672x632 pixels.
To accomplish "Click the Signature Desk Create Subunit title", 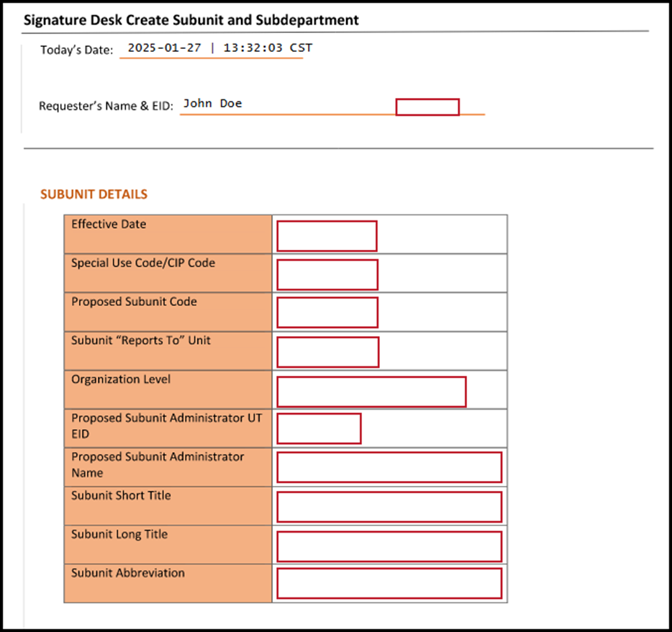I will (191, 20).
